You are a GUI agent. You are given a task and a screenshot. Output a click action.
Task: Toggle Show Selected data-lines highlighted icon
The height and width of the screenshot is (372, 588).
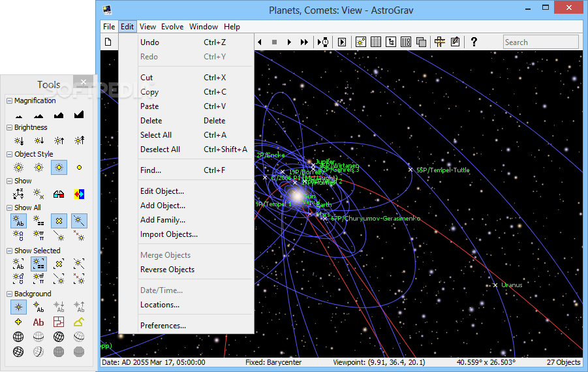[x=39, y=264]
